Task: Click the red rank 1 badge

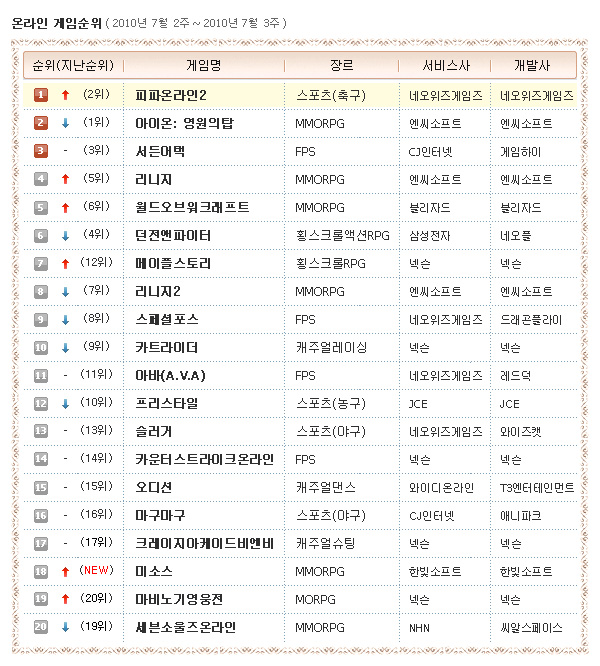Action: 41,95
